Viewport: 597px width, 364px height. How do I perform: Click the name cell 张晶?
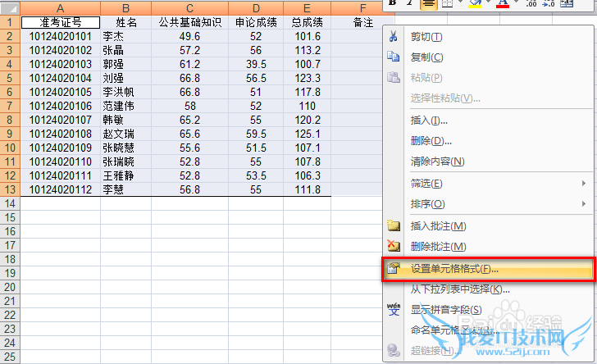click(126, 50)
